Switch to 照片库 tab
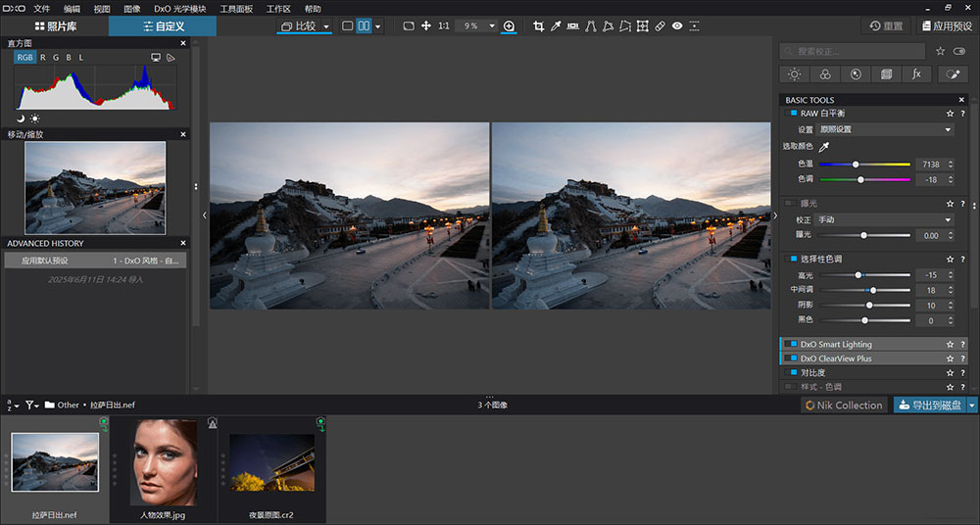Screen dimensions: 980x525 (x=55, y=26)
